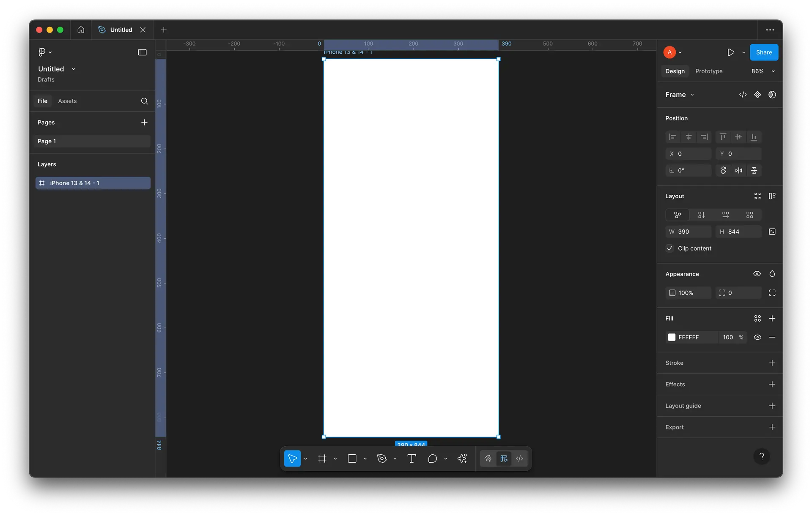
Task: Select the Pen tool in the toolbar
Action: click(x=382, y=459)
